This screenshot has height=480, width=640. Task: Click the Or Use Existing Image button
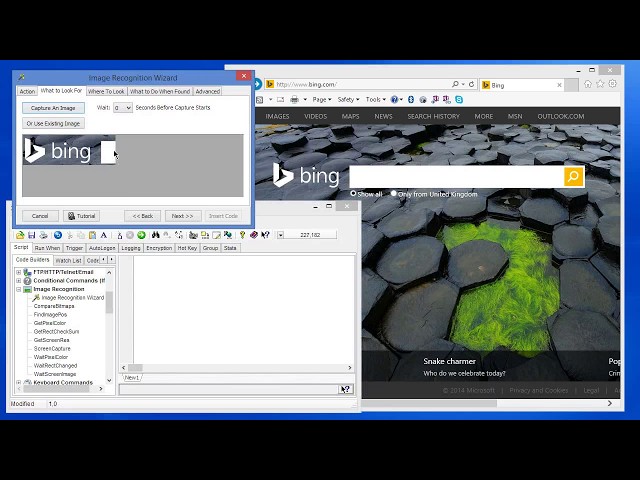click(53, 123)
